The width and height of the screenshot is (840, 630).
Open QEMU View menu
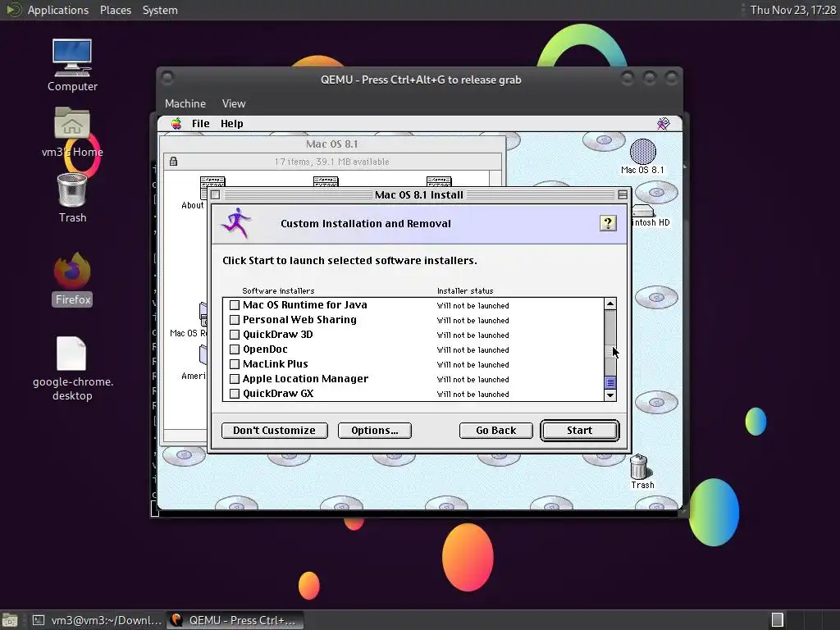point(234,103)
